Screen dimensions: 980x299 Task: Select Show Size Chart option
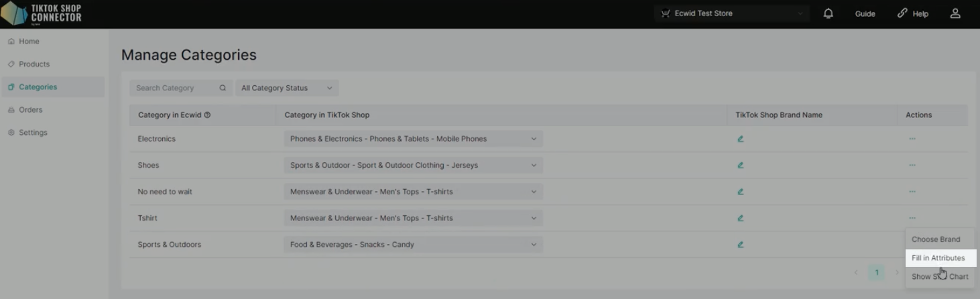point(940,276)
